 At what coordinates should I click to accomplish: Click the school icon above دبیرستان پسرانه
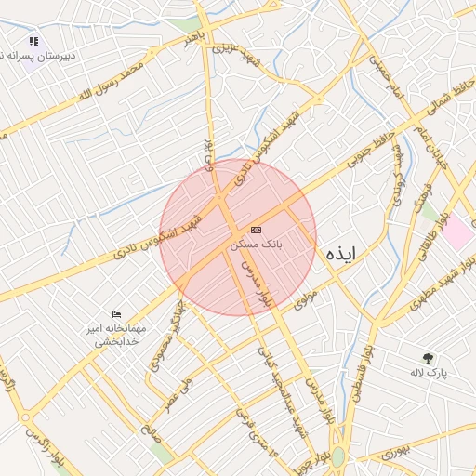(x=33, y=41)
